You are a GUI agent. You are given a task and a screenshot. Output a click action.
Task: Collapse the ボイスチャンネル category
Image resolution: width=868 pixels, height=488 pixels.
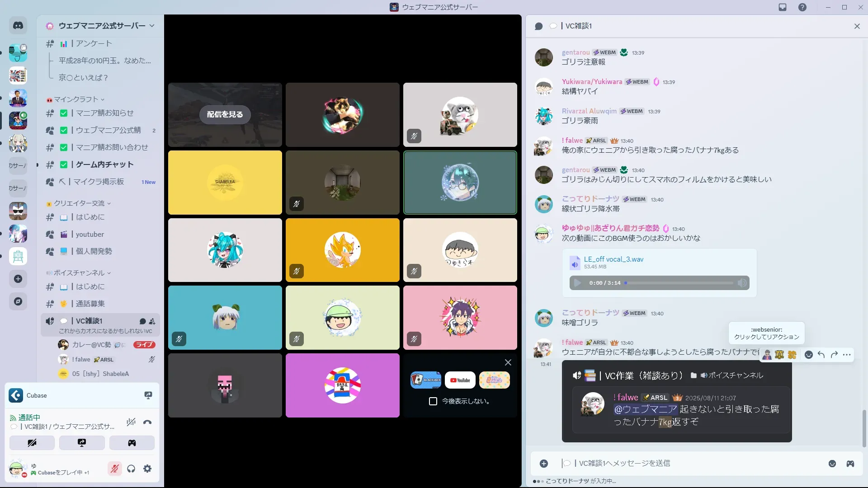tap(79, 273)
